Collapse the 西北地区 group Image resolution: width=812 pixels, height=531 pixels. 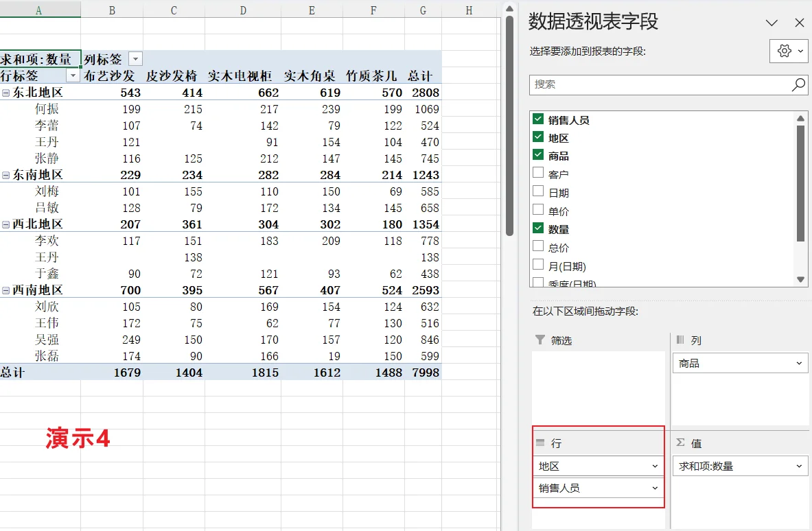5,224
